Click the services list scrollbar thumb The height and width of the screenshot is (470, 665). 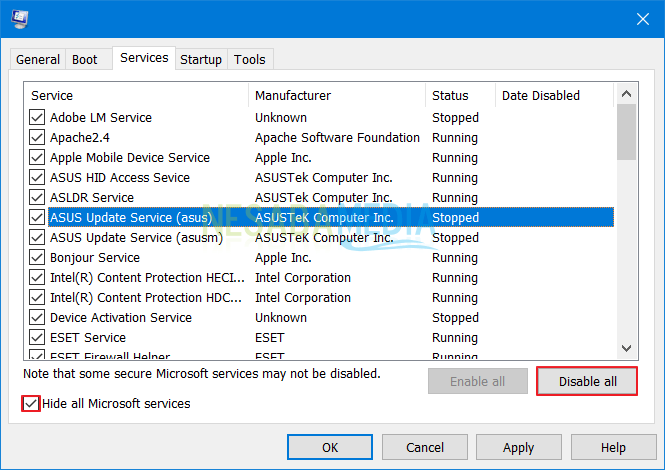626,132
